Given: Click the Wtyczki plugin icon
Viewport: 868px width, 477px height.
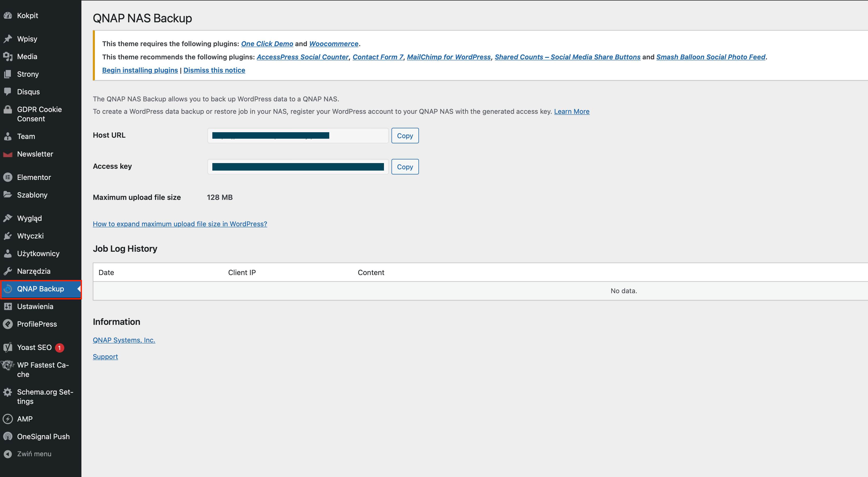Looking at the screenshot, I should 8,236.
